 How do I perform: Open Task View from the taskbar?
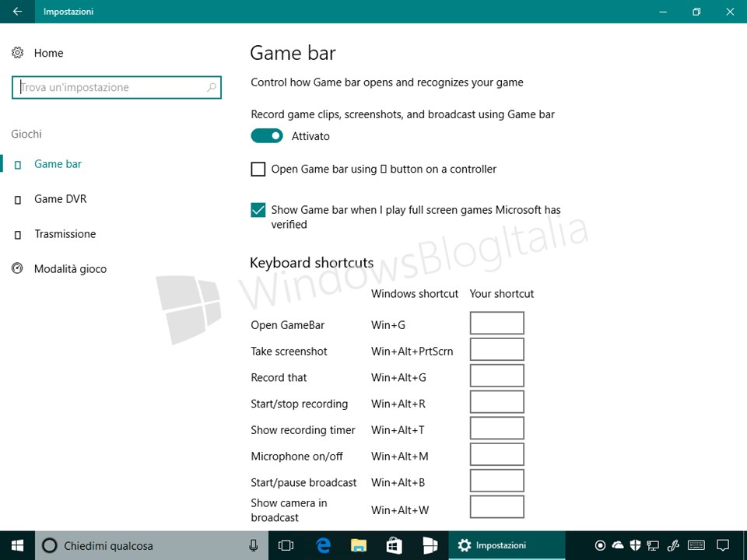click(x=286, y=545)
